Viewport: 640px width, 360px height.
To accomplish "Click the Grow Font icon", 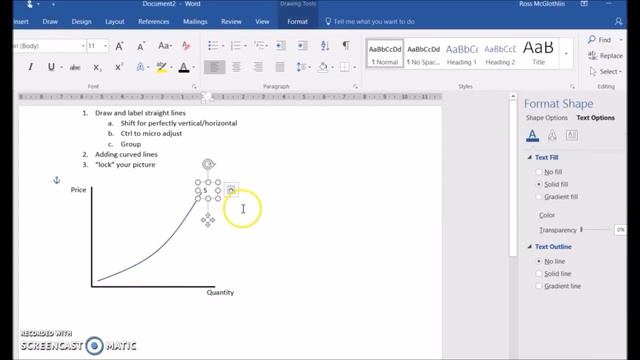I will 119,46.
